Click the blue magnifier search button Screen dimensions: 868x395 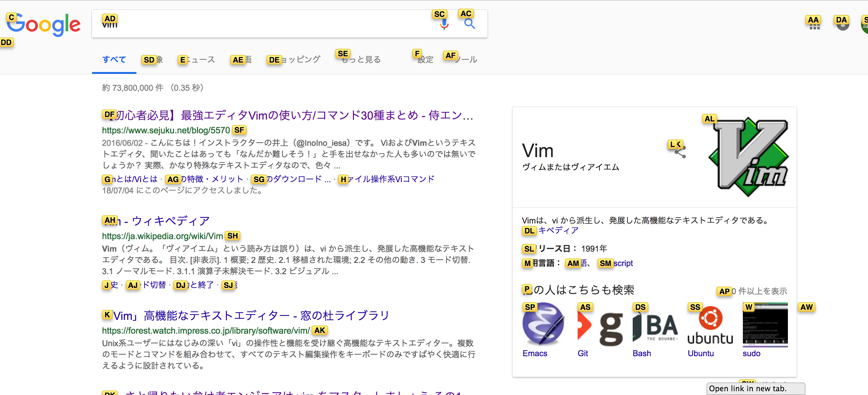469,24
